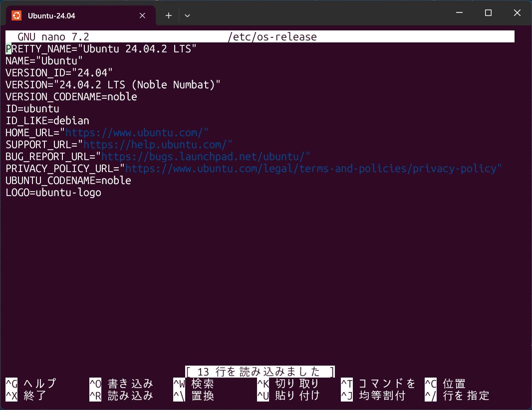Click the VERSION="24.04.2 LTS (Noble Numbat)" line
The height and width of the screenshot is (410, 532).
pyautogui.click(x=113, y=85)
